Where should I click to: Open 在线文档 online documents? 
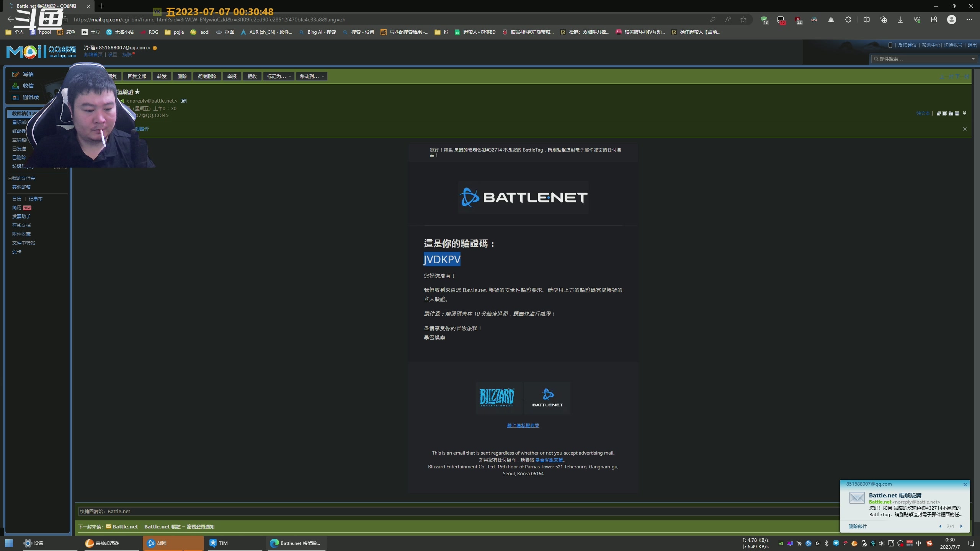click(21, 225)
